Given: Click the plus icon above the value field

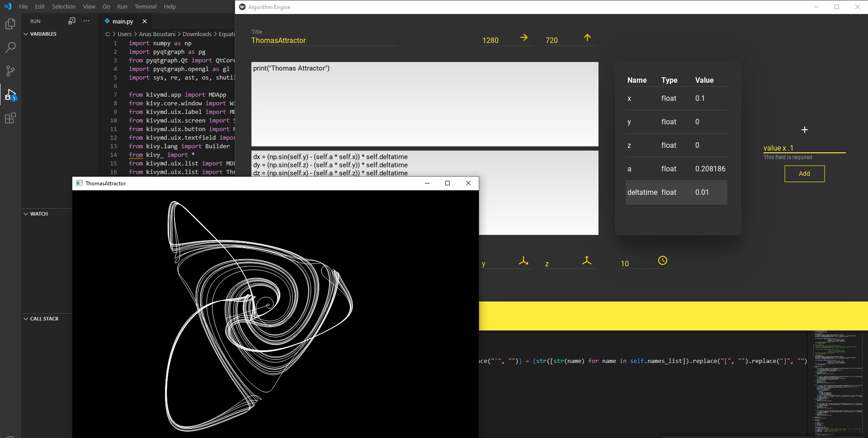Looking at the screenshot, I should [805, 130].
